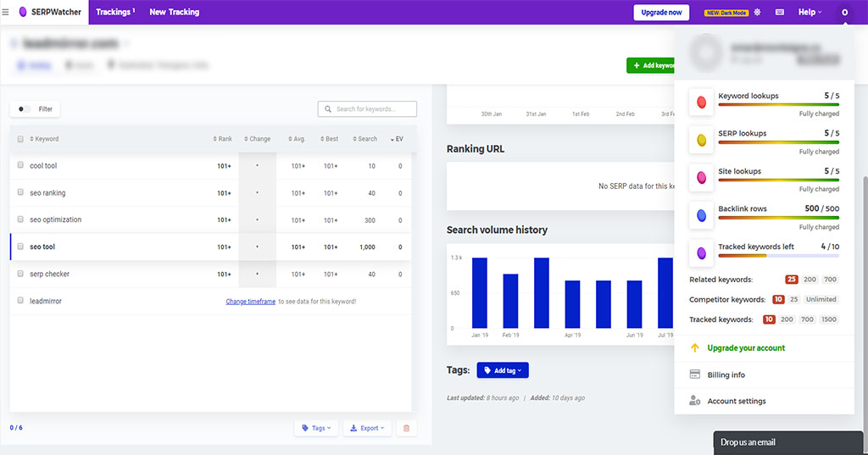868x455 pixels.
Task: Click the Apr '19 search volume bar
Action: [572, 304]
